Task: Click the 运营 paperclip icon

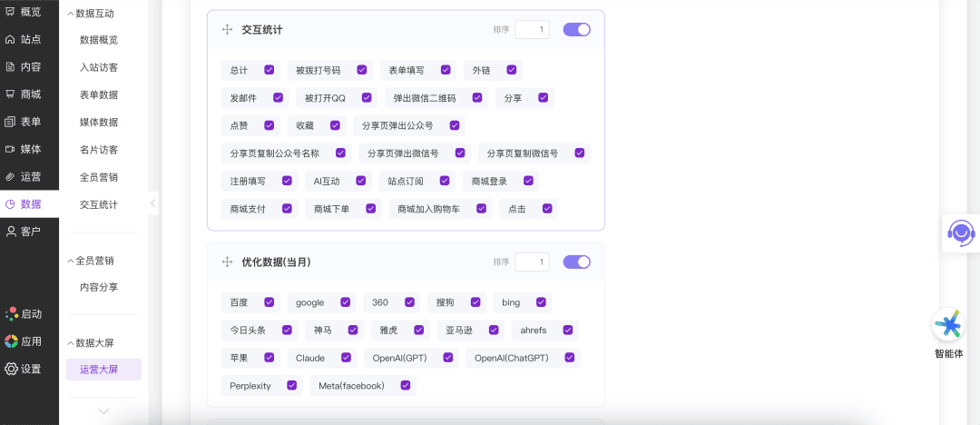Action: (x=10, y=176)
